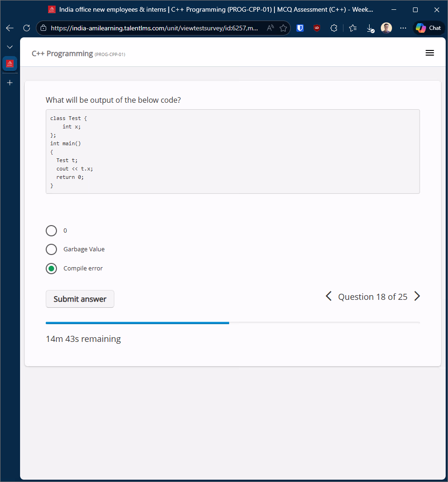The width and height of the screenshot is (448, 482).
Task: Open the browser Extensions puzzle icon
Action: (334, 28)
